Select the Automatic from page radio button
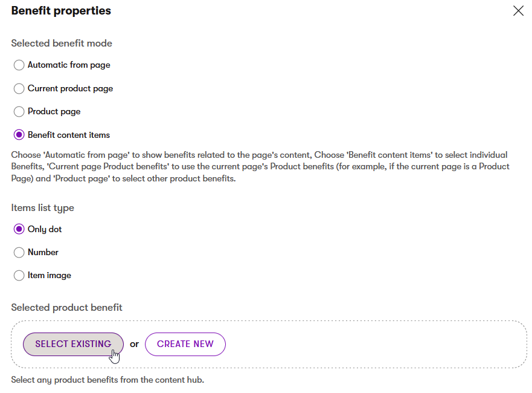 click(x=19, y=65)
